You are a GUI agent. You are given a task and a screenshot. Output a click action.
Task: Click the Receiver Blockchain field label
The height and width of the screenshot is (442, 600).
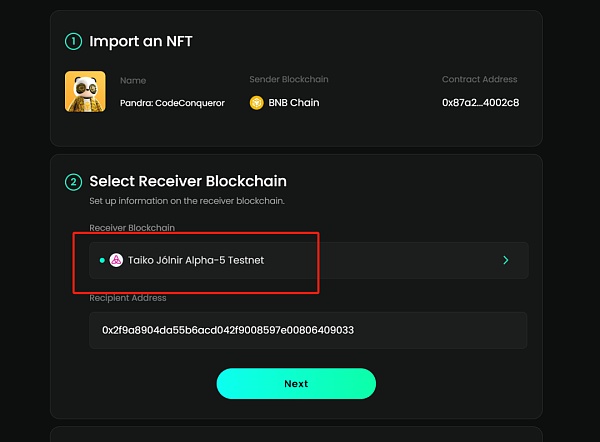(x=132, y=228)
